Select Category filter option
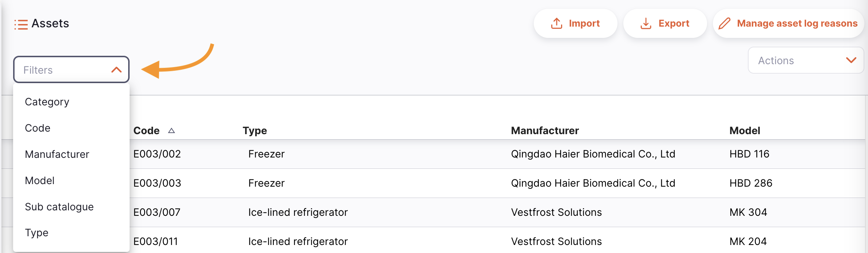The height and width of the screenshot is (253, 868). pos(47,102)
